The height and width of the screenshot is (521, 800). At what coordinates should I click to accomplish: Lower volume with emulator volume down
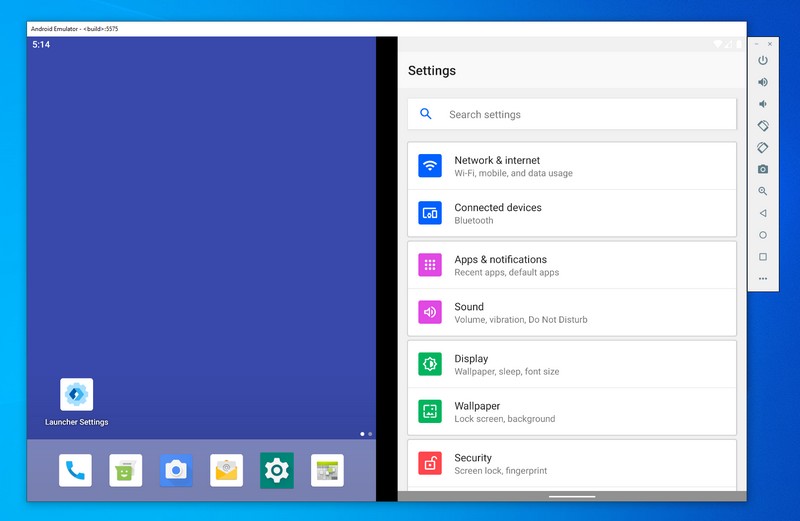[x=763, y=104]
